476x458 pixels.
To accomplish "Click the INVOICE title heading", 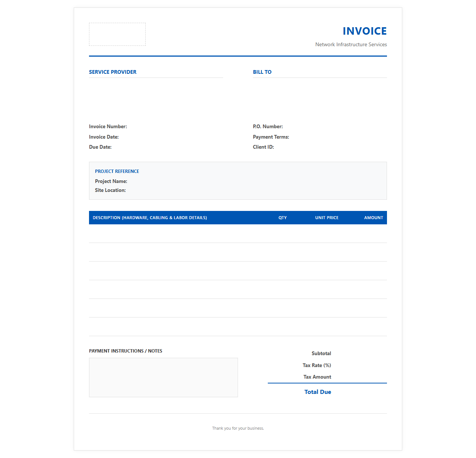I will tap(365, 31).
